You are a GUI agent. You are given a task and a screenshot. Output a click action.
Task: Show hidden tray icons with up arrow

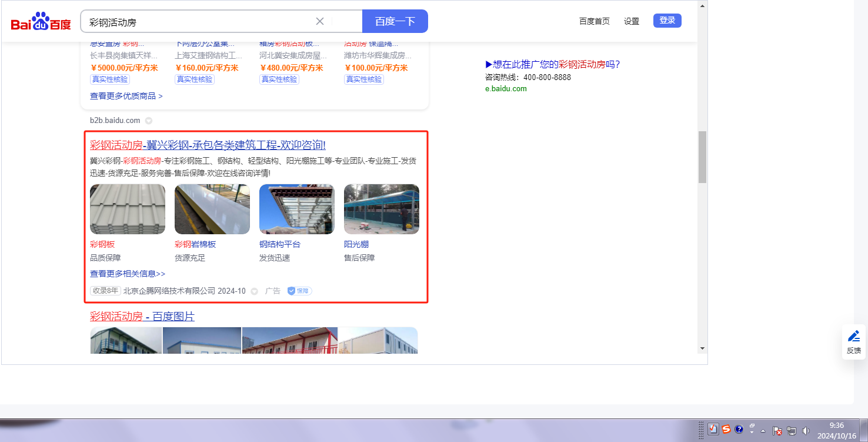763,430
